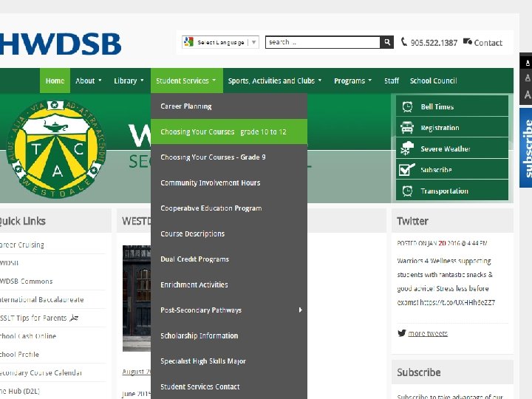Open School Profile quick link

[x=19, y=354]
